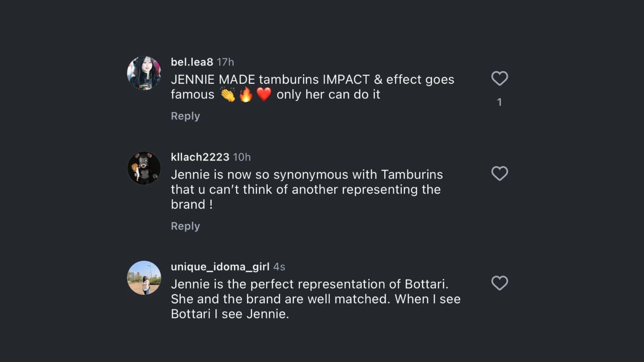Like kllach2223's comment about Tamburins
Image resolution: width=644 pixels, height=362 pixels.
tap(499, 173)
